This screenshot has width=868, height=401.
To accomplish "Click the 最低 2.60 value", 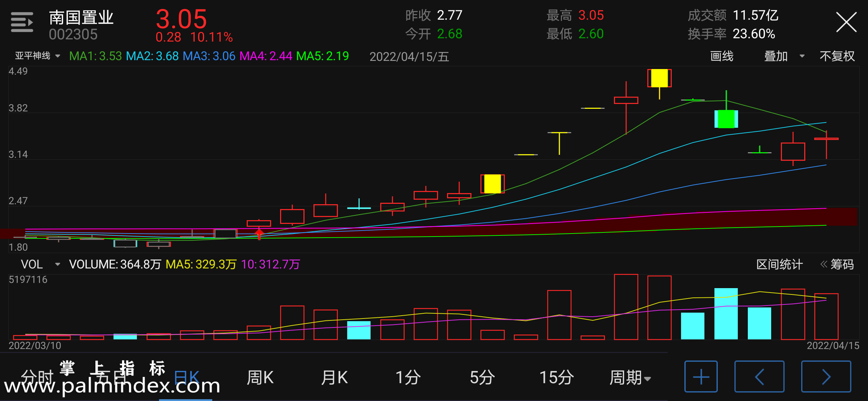I will click(x=575, y=34).
